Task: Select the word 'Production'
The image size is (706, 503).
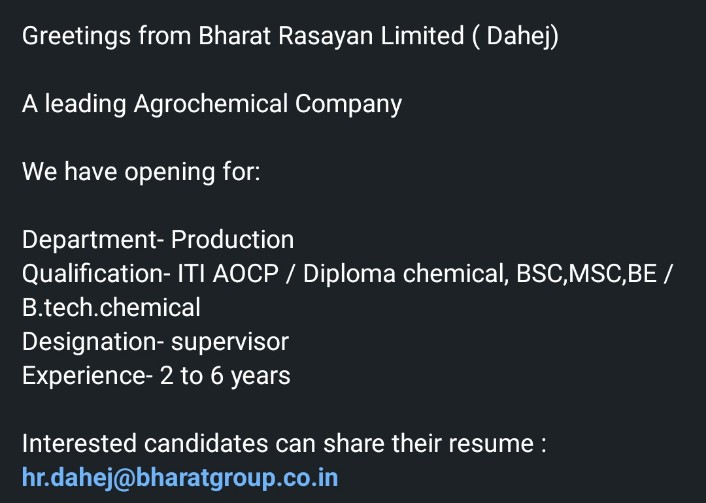Action: tap(232, 240)
